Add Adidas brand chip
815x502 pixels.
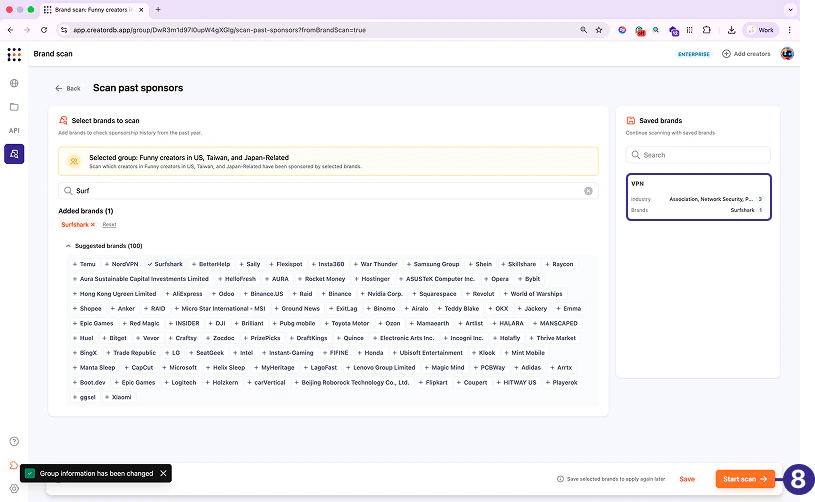click(527, 367)
